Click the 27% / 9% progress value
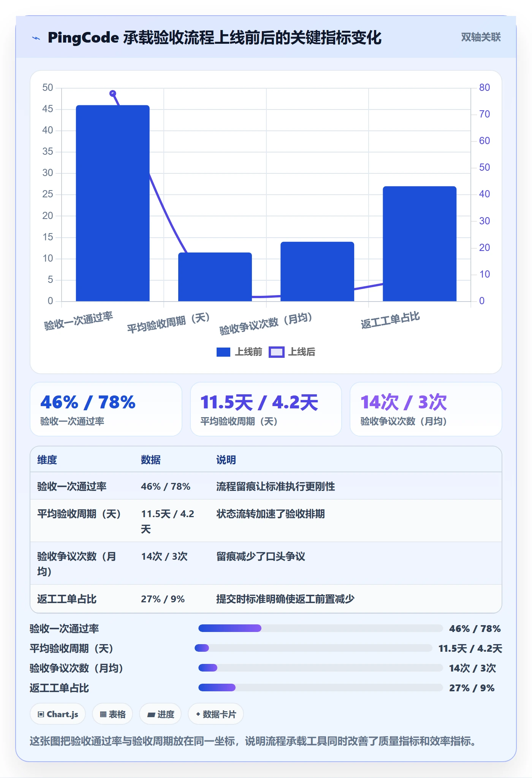Viewport: 532px width, 778px height. (472, 688)
